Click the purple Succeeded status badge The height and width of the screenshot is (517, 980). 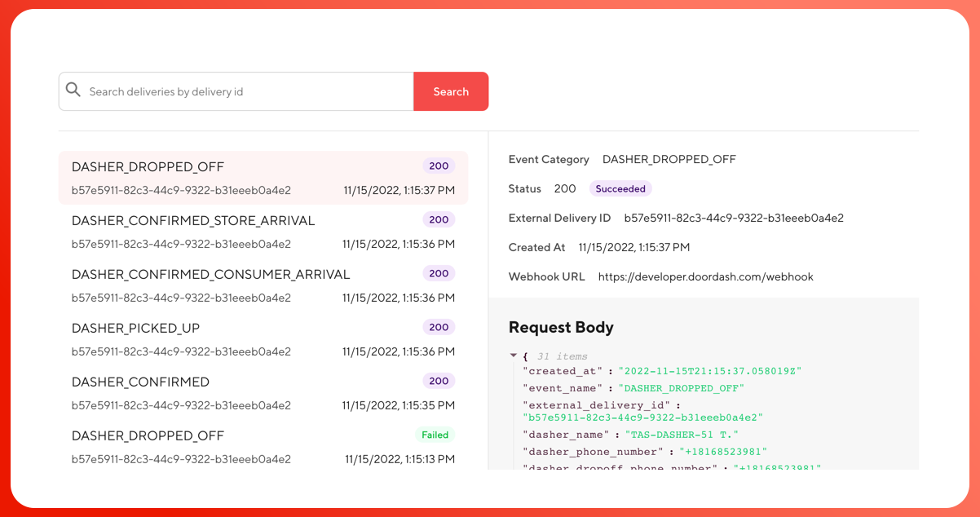[620, 189]
